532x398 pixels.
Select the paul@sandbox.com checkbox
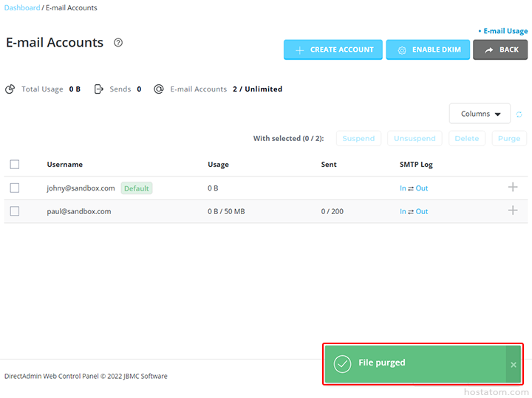[15, 211]
